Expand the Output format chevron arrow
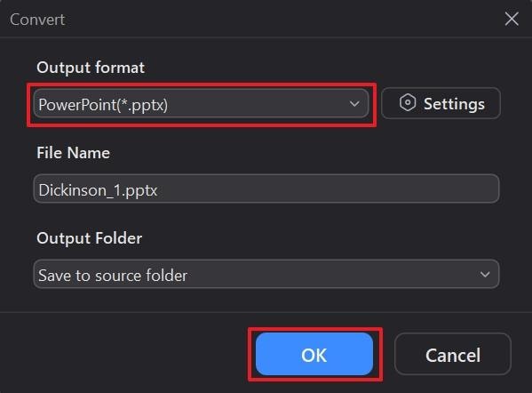Viewport: 532px width, 393px height. [354, 104]
